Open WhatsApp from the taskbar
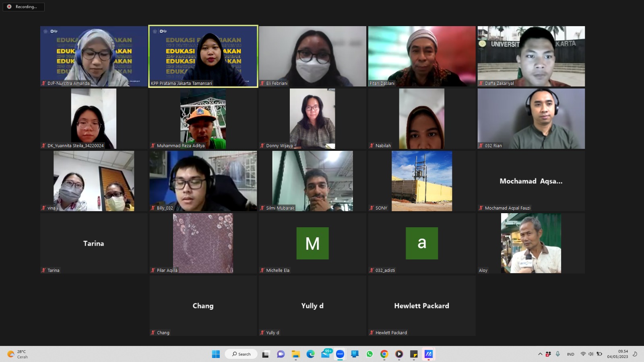Screen dimensions: 644x362 (369, 354)
